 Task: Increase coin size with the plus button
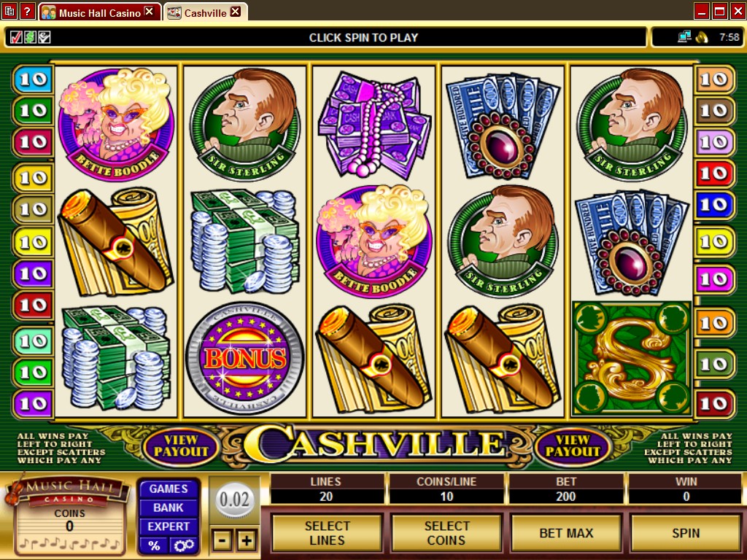(x=247, y=540)
